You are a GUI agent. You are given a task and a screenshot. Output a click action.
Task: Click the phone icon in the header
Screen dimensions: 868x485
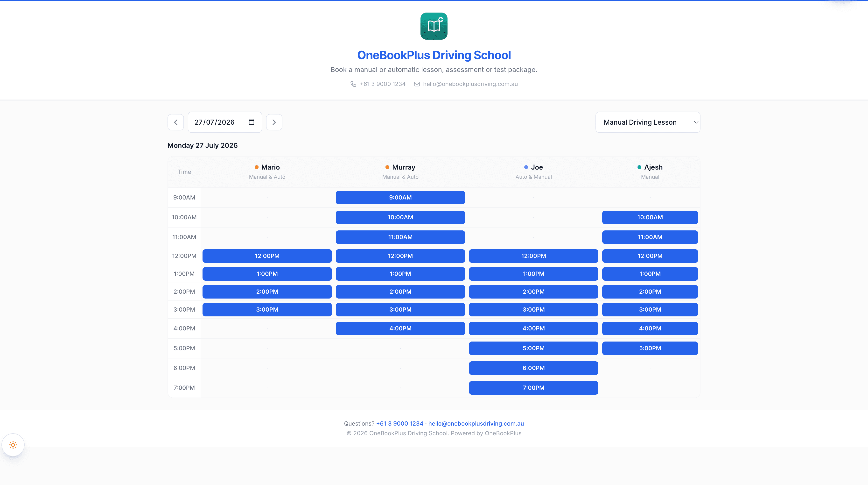[x=353, y=84]
